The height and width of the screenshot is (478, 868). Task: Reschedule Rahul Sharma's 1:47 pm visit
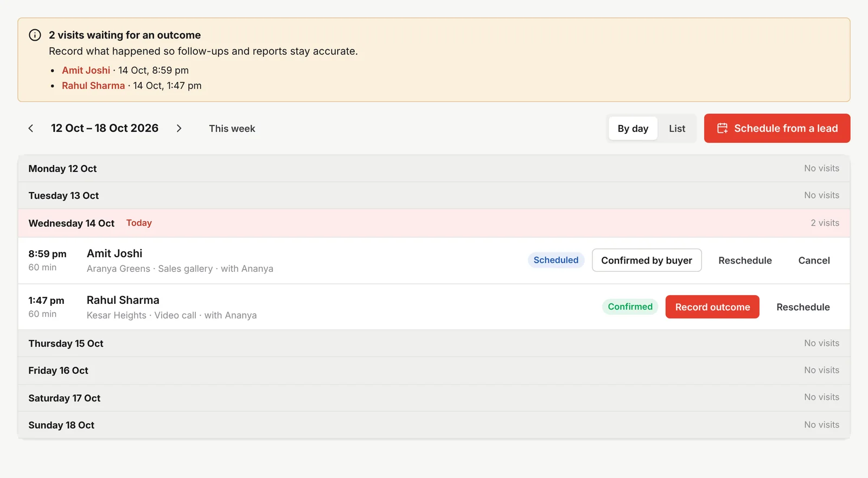(x=803, y=307)
